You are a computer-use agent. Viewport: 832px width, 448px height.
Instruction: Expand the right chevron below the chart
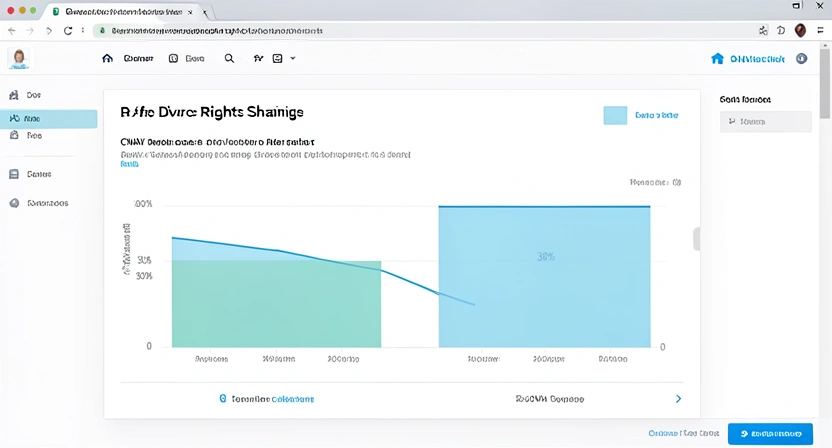(679, 398)
